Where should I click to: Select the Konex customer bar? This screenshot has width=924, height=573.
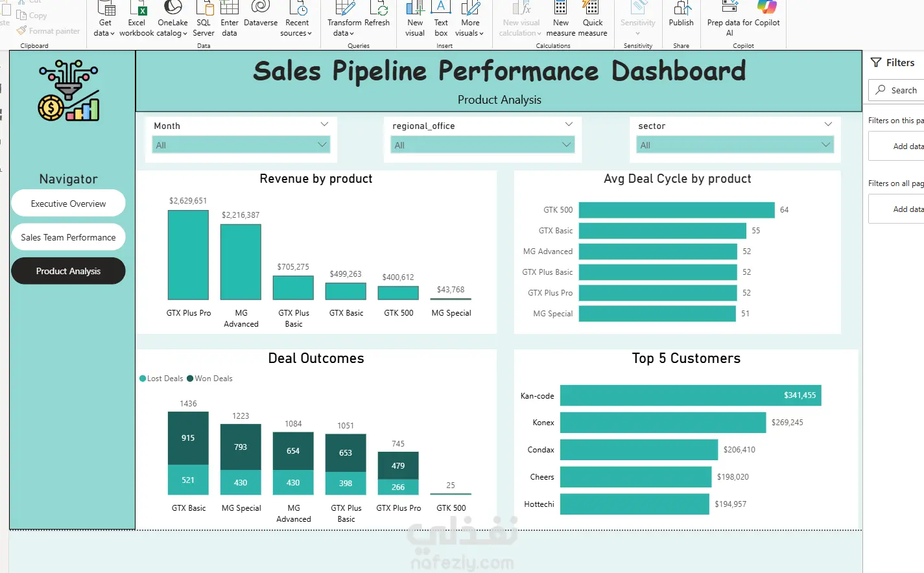point(663,423)
